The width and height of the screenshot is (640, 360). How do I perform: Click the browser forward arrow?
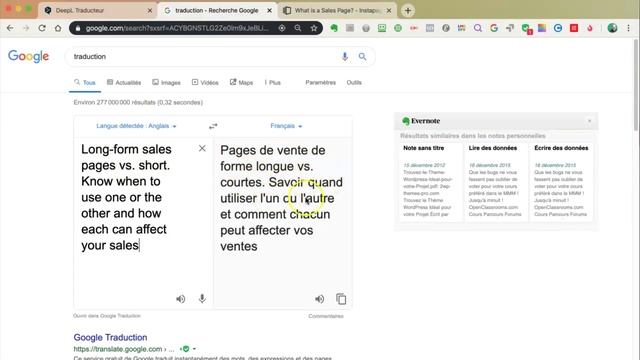[26, 28]
